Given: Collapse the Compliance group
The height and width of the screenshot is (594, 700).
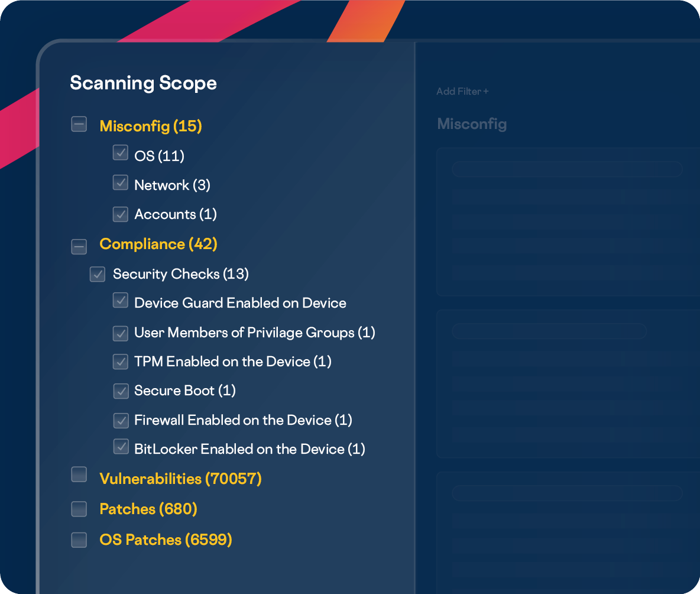Looking at the screenshot, I should pos(79,246).
